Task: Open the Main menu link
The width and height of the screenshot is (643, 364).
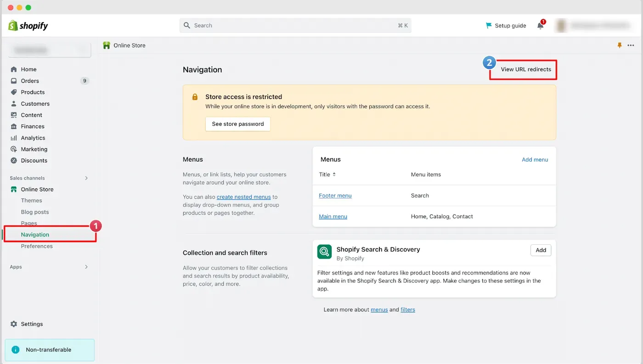Action: (x=333, y=217)
